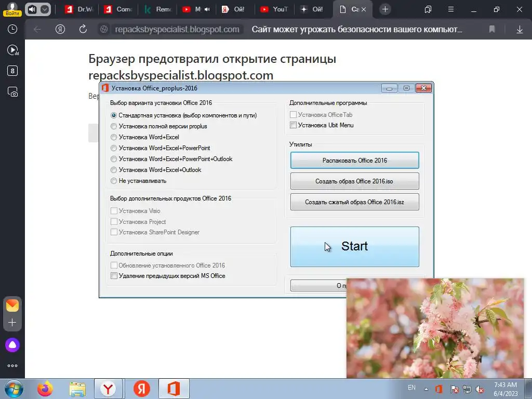
Task: Click the flower picture thumbnail overlay
Action: [x=435, y=328]
